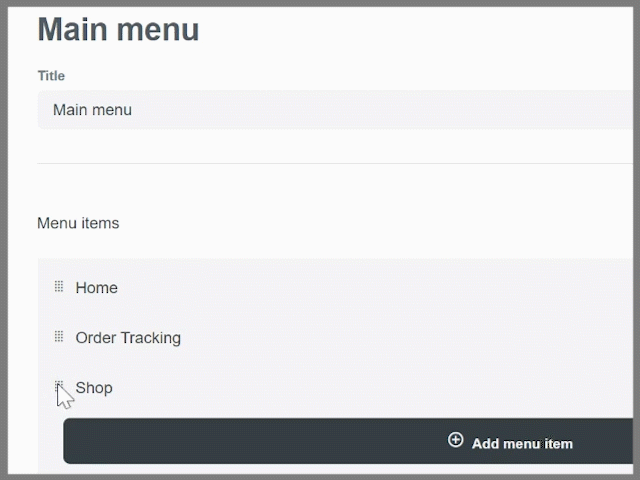Click the large Main menu page heading
This screenshot has width=640, height=480.
coord(118,29)
